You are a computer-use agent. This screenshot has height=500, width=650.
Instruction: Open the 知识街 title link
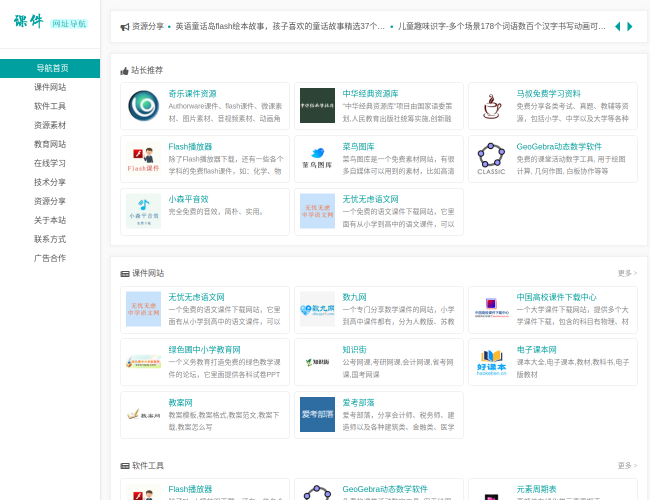354,350
